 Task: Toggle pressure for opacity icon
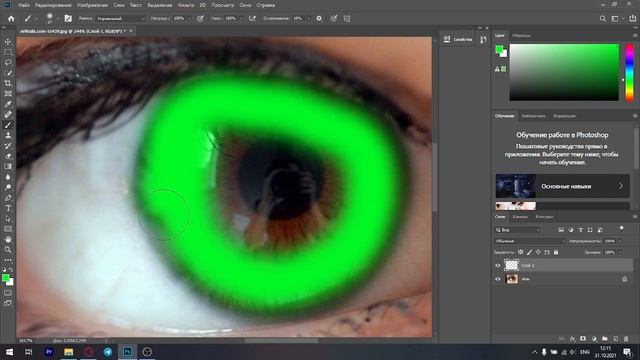click(x=200, y=18)
